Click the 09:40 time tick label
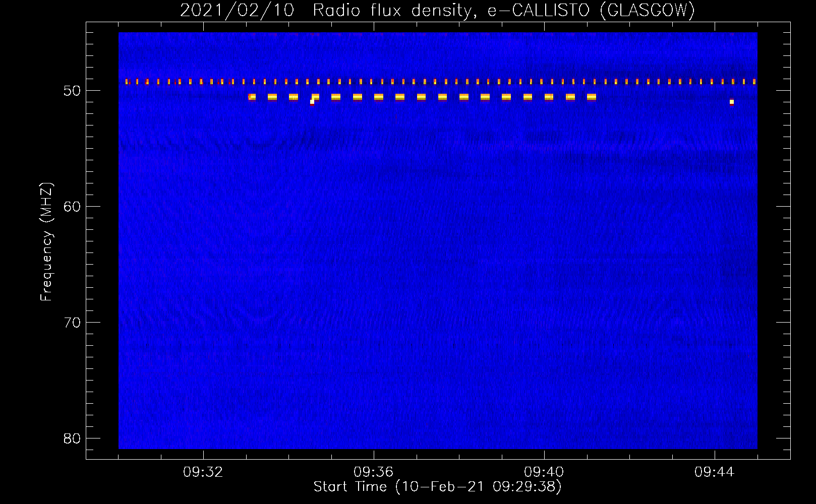816x504 pixels. point(544,472)
